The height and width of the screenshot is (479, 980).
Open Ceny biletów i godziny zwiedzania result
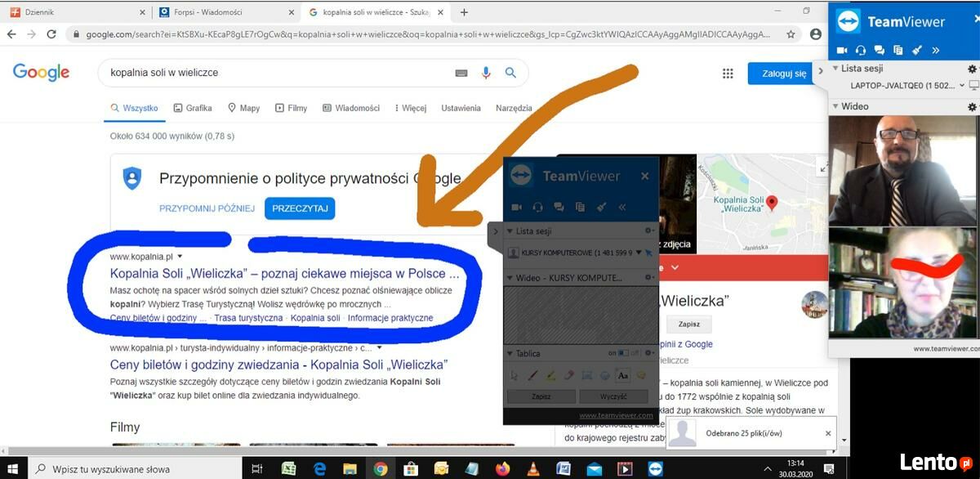click(278, 365)
